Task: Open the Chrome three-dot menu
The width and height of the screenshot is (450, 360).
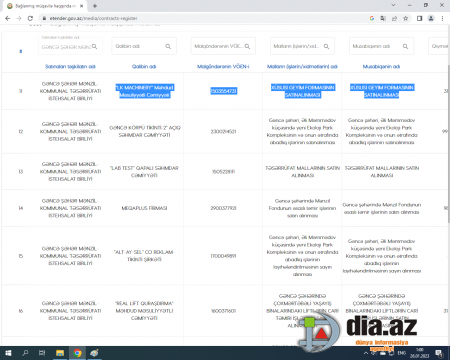Action: click(x=442, y=18)
